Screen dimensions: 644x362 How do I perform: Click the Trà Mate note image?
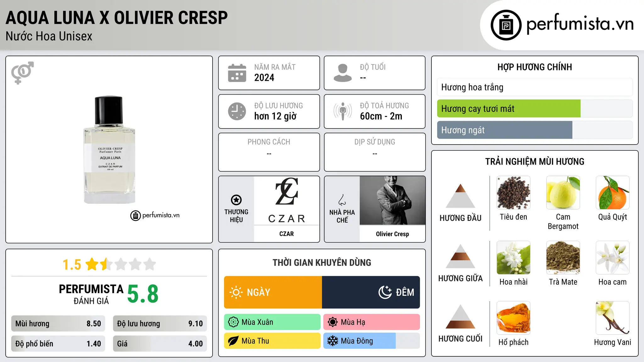563,258
